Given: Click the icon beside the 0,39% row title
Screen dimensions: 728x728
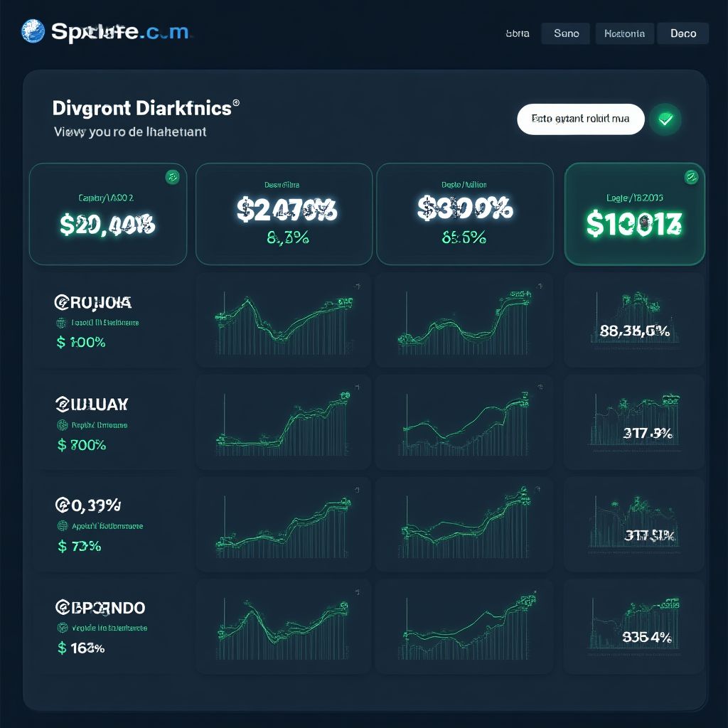Looking at the screenshot, I should (x=61, y=505).
